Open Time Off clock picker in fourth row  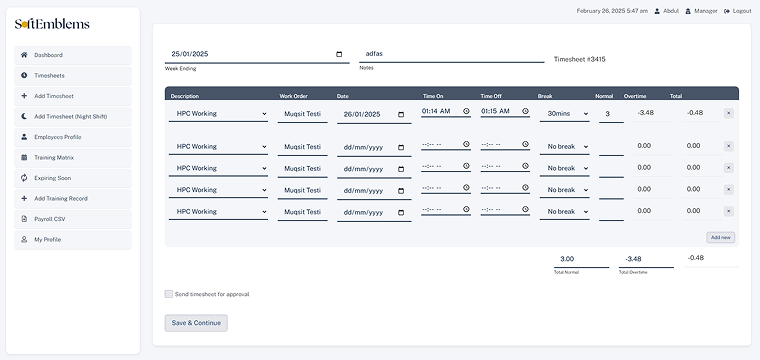525,188
